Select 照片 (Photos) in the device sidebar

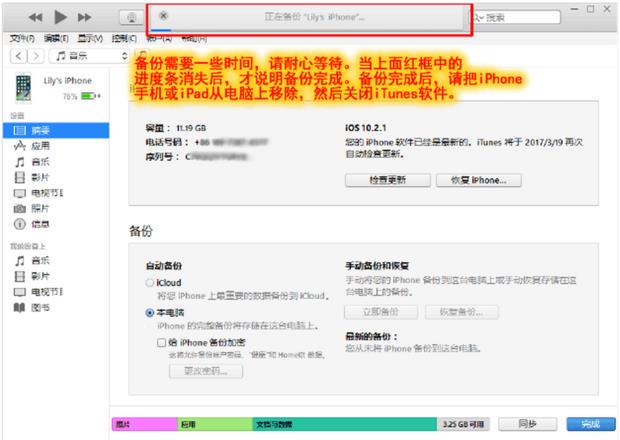[x=38, y=207]
